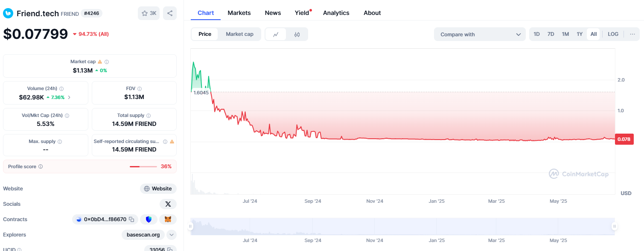Show Volume (24h) info tooltip icon
The width and height of the screenshot is (644, 251).
61,89
